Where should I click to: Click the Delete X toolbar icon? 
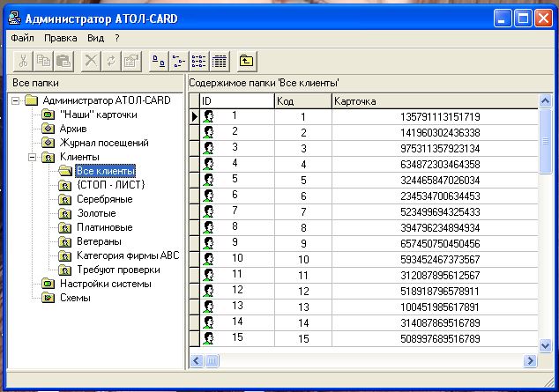[91, 61]
